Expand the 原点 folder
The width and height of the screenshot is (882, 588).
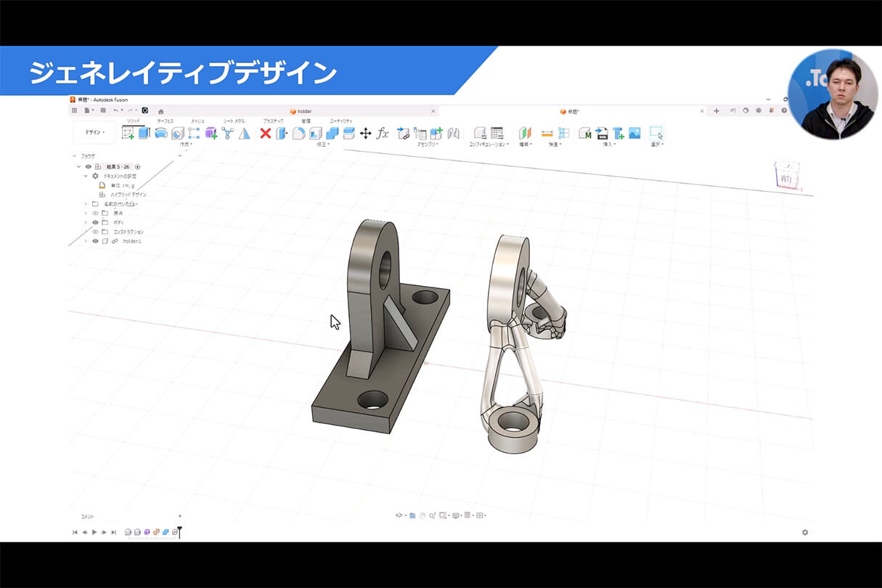[86, 213]
